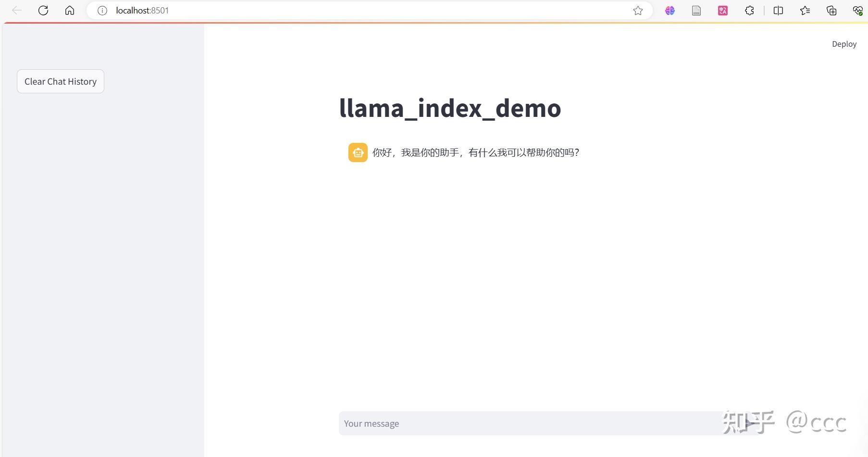Refresh the localhost page

(43, 10)
